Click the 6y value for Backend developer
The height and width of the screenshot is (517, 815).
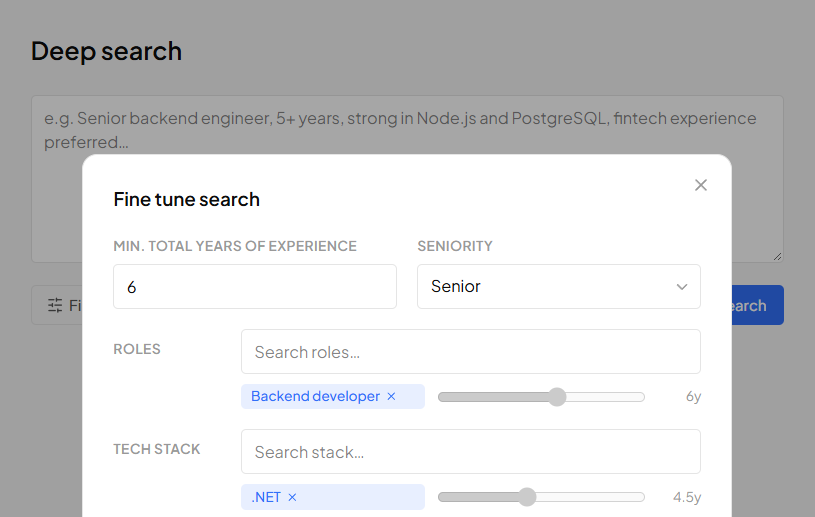point(693,396)
